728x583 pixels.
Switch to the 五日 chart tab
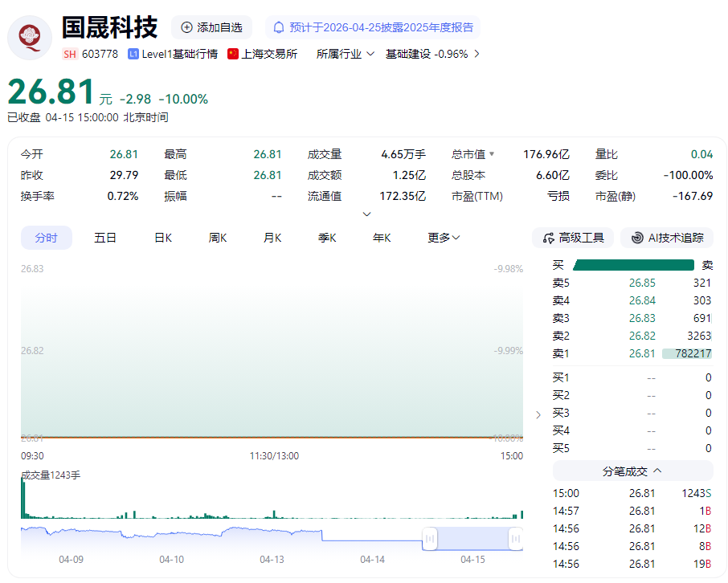(x=105, y=238)
